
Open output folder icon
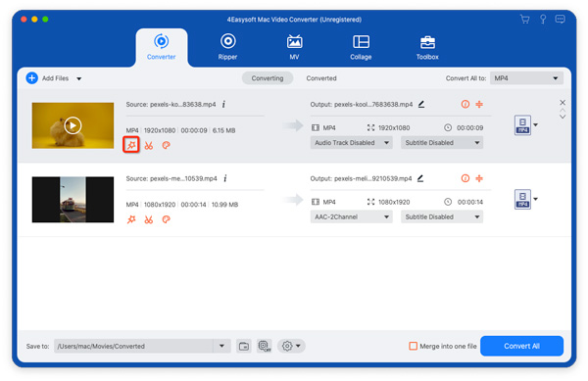(x=244, y=346)
